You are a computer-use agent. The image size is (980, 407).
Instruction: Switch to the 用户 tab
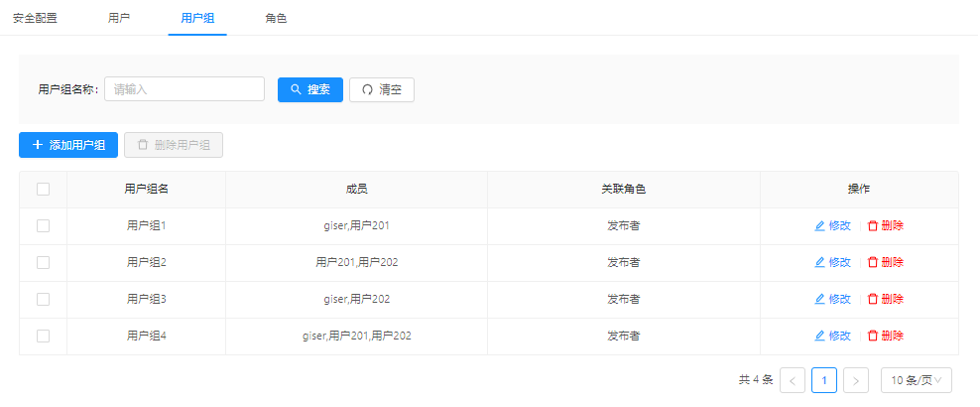[x=119, y=18]
